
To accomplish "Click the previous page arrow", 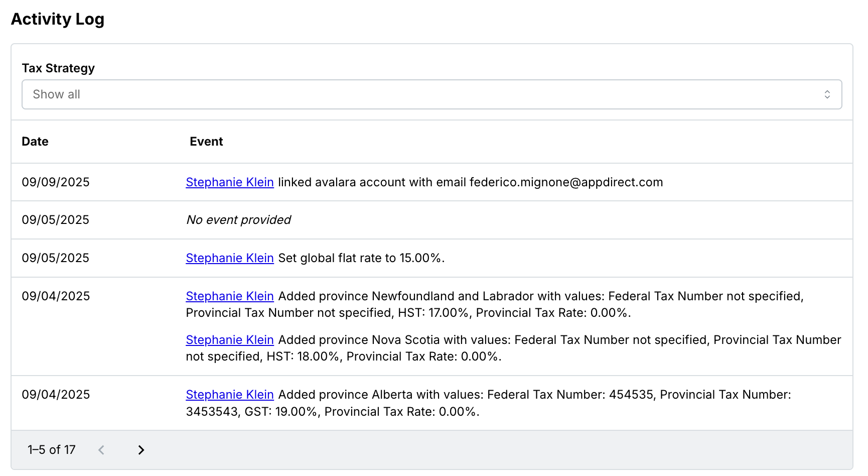I will [101, 450].
